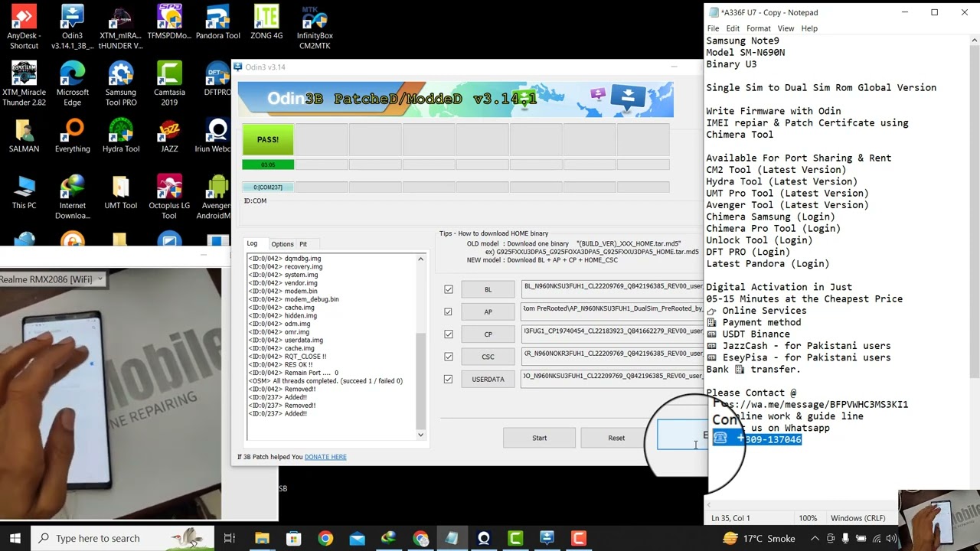The width and height of the screenshot is (980, 551).
Task: Click the USERDATA file browse button
Action: click(488, 379)
